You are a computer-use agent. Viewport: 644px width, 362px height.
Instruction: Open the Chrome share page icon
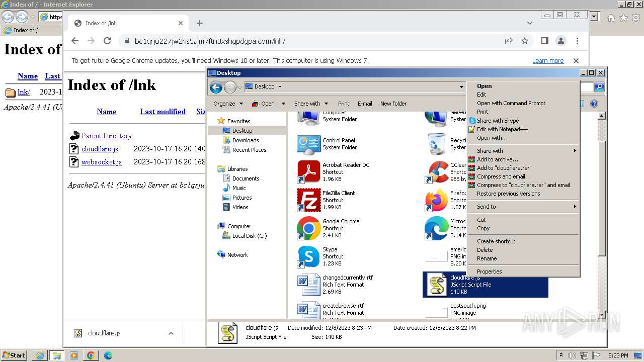[509, 41]
